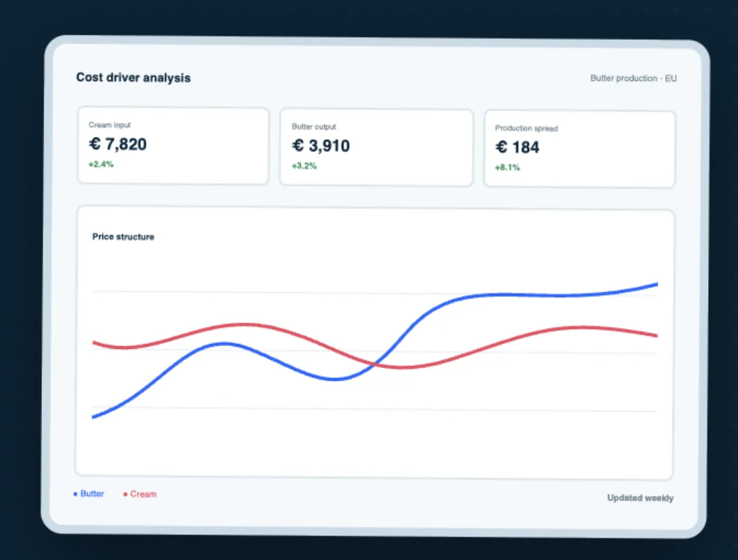This screenshot has width=738, height=560.
Task: Click the 'Butter production - EU' label
Action: tap(633, 78)
